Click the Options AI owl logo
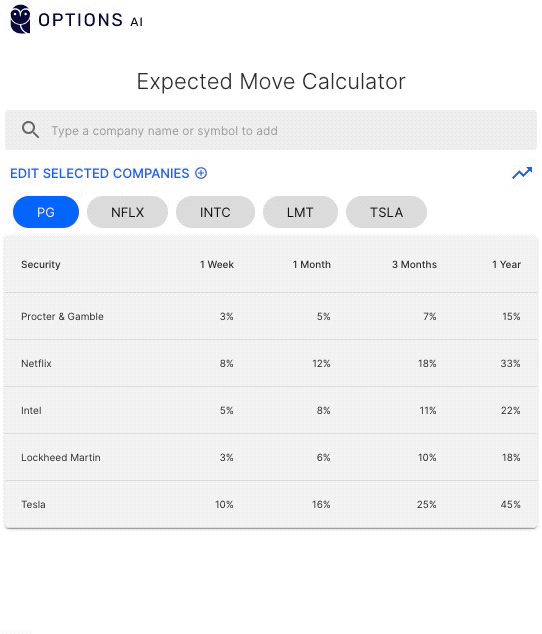Screen dimensions: 542x634 20,19
